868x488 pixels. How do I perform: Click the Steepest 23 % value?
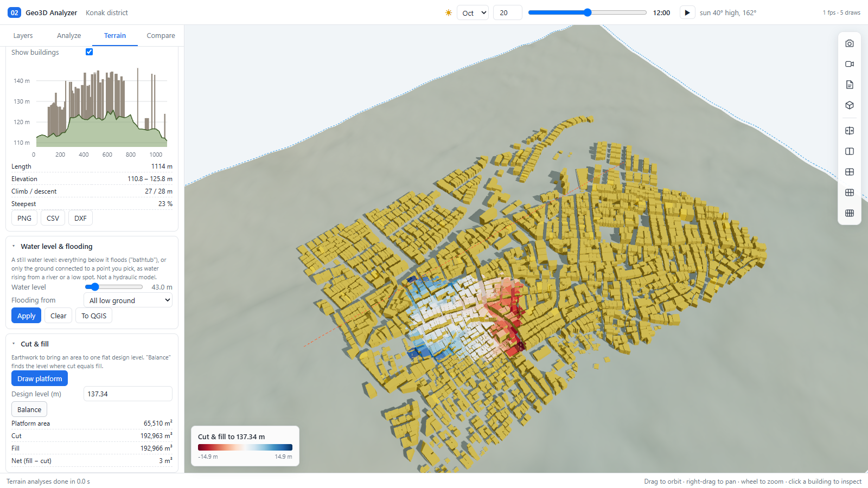tap(165, 204)
